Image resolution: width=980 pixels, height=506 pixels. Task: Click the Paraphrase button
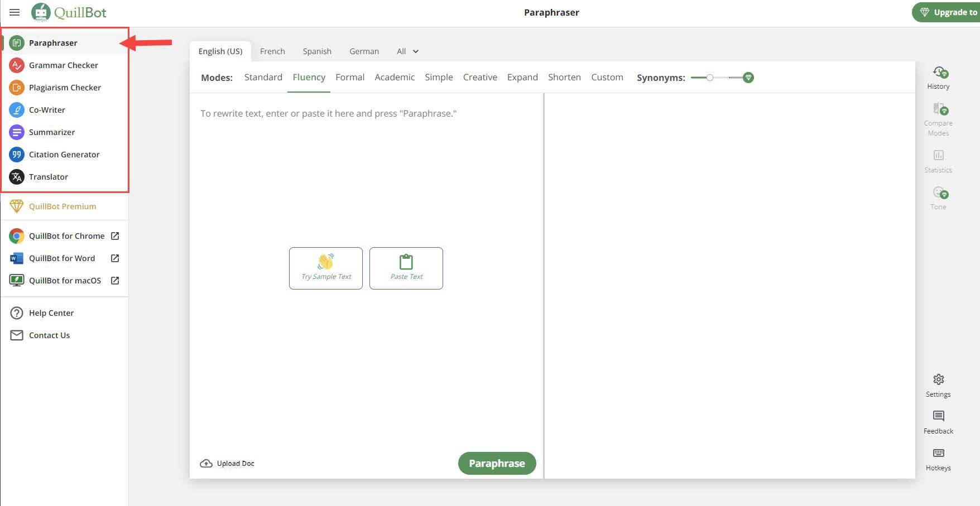(x=497, y=463)
